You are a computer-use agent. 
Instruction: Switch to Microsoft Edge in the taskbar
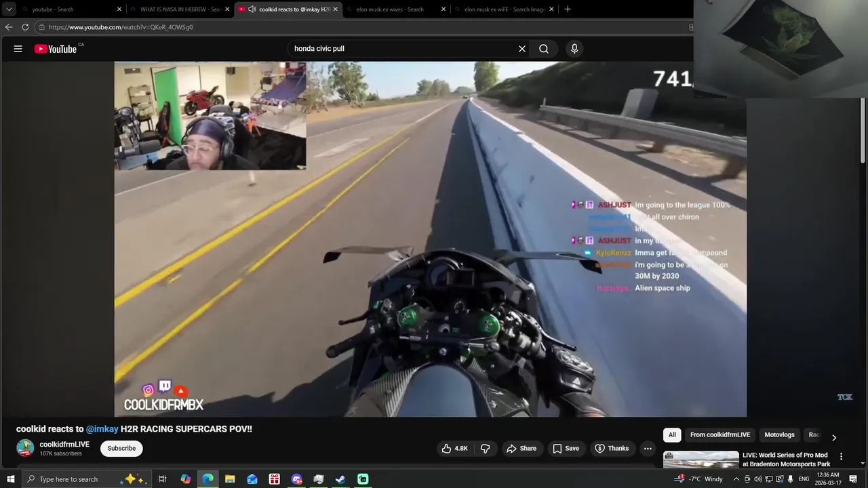coord(208,479)
